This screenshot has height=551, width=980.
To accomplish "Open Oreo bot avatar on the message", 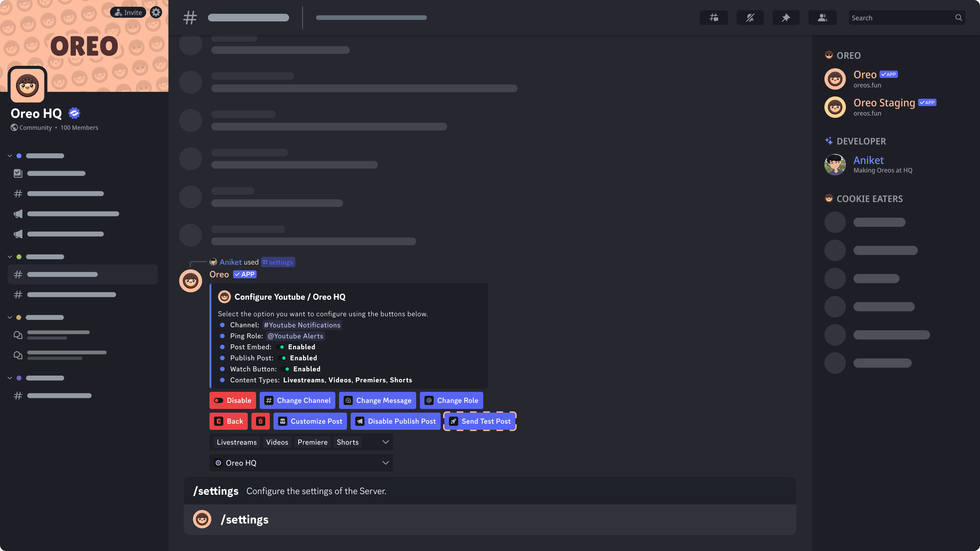I will coord(190,281).
